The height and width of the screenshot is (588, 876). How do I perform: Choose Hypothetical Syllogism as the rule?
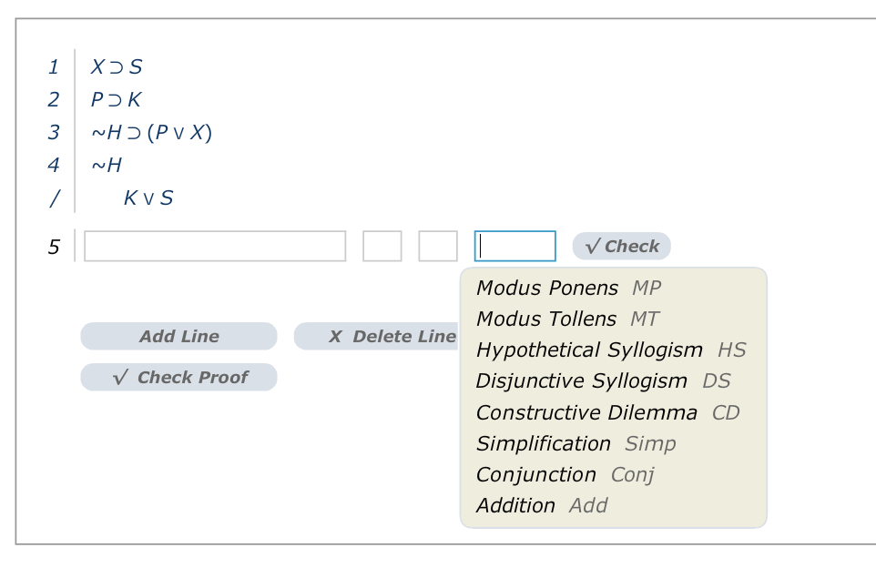[590, 350]
